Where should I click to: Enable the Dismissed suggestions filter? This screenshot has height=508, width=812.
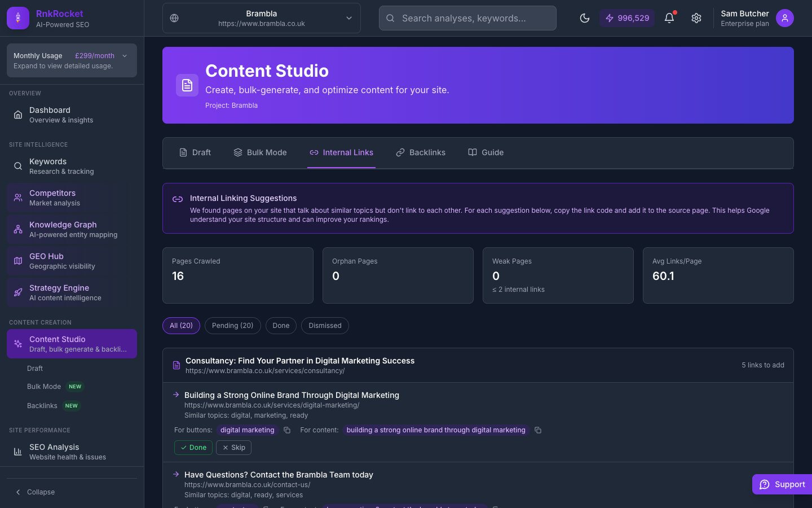(325, 326)
